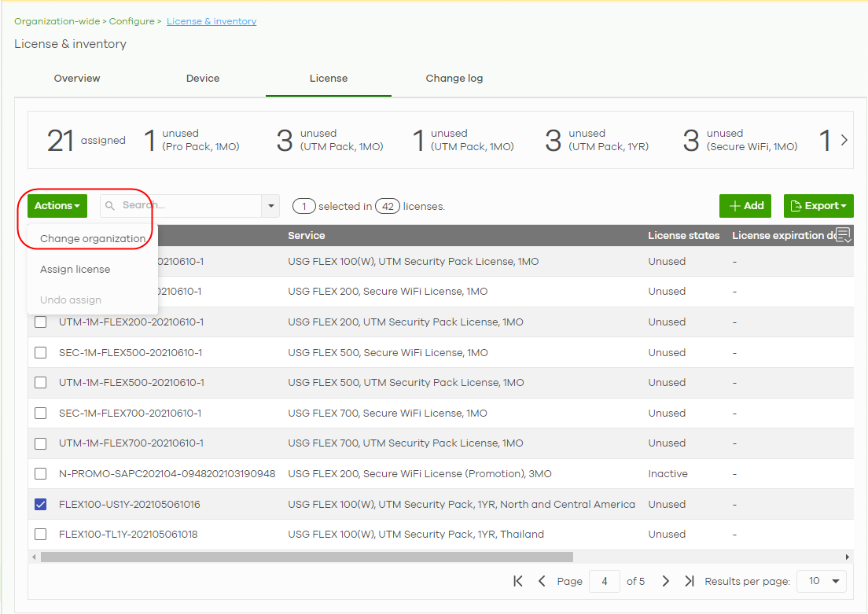Click service text USG FLEX 100(W) Thailand

click(416, 535)
